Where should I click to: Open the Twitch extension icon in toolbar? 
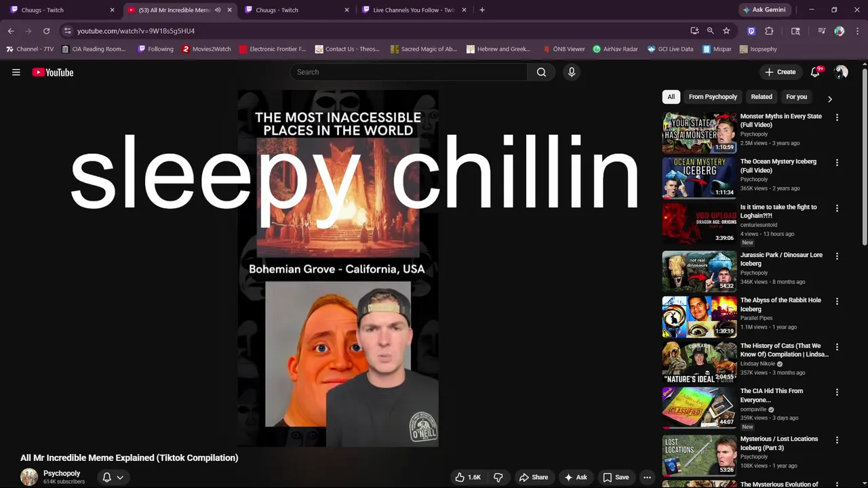pos(751,30)
